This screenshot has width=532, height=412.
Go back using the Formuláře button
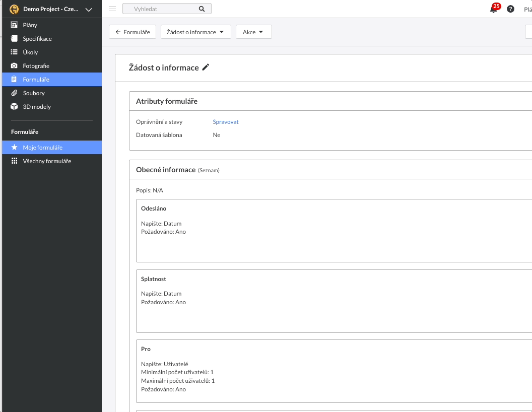132,32
